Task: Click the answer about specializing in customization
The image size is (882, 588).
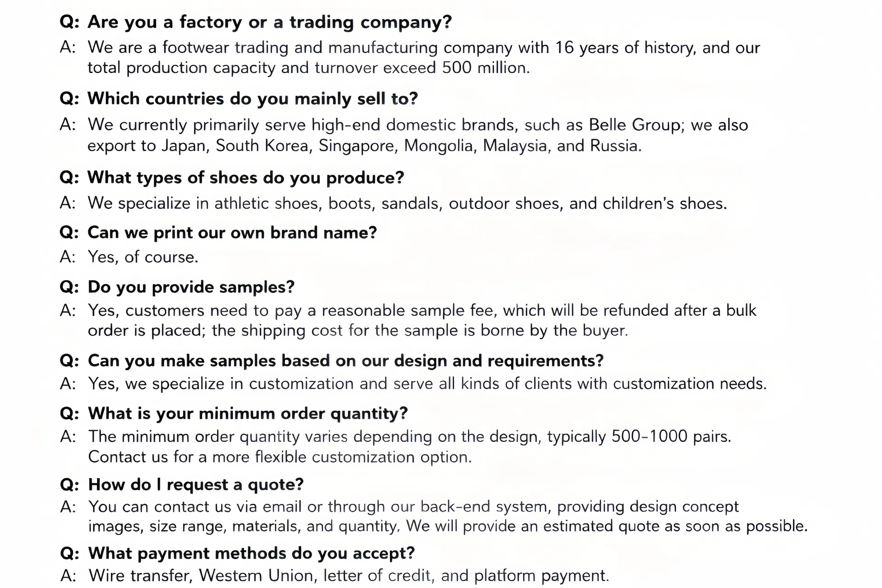Action: (427, 383)
